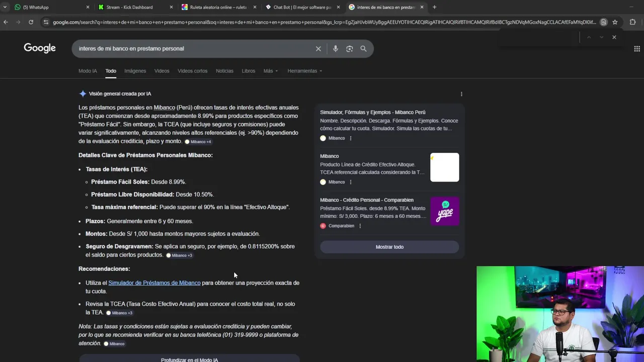Close the Chat Bot tab

pos(338,7)
